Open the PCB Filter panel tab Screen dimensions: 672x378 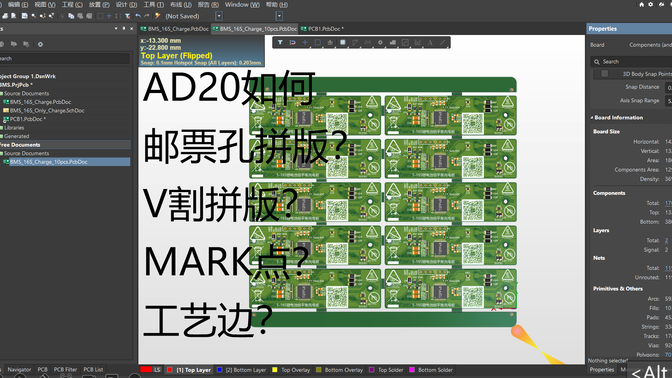tap(65, 369)
